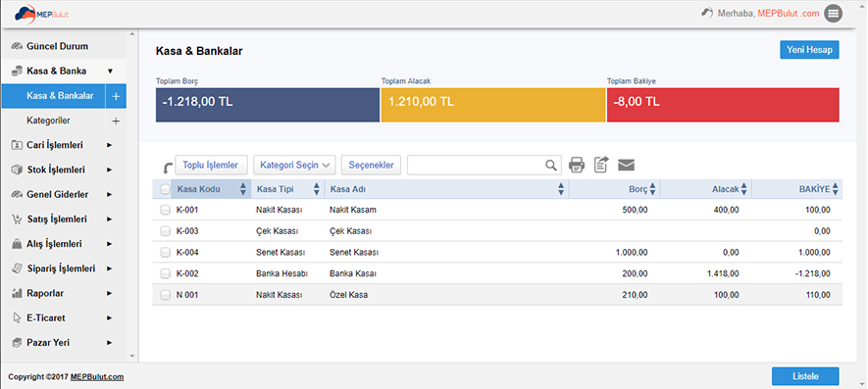Export the list using export icon
Viewport: 868px width, 389px height.
coord(601,165)
